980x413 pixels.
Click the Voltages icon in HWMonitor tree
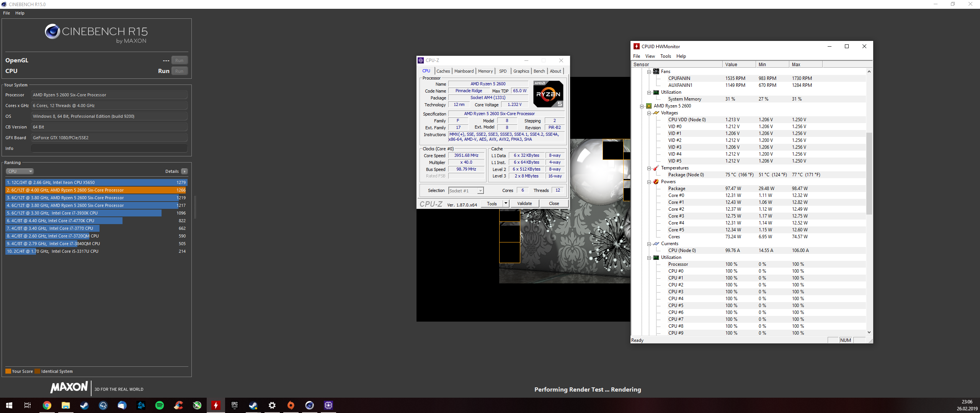click(x=656, y=113)
